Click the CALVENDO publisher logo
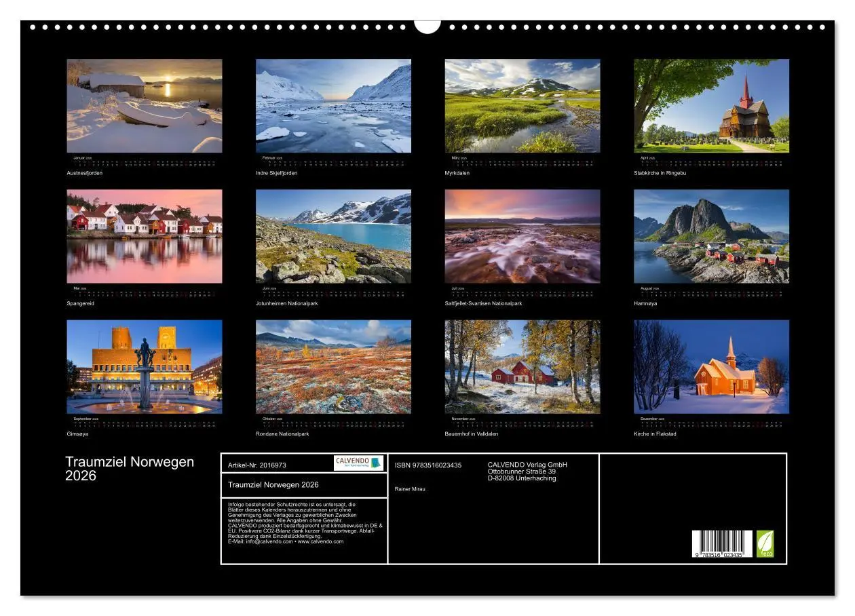 coord(353,463)
